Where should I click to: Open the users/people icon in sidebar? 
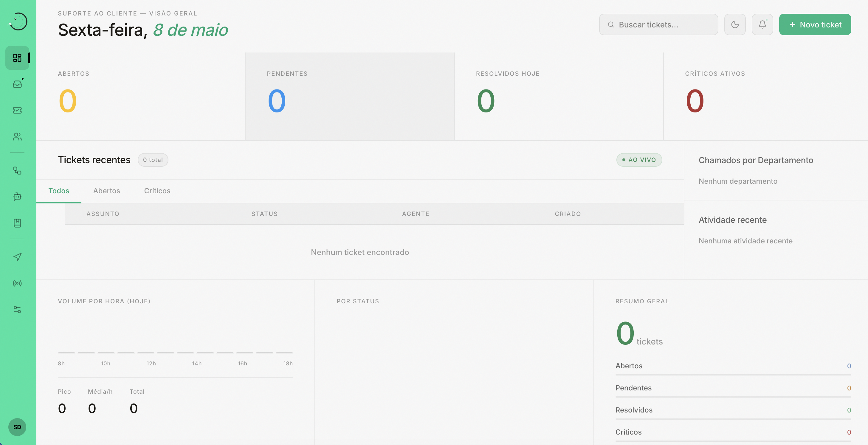click(17, 137)
